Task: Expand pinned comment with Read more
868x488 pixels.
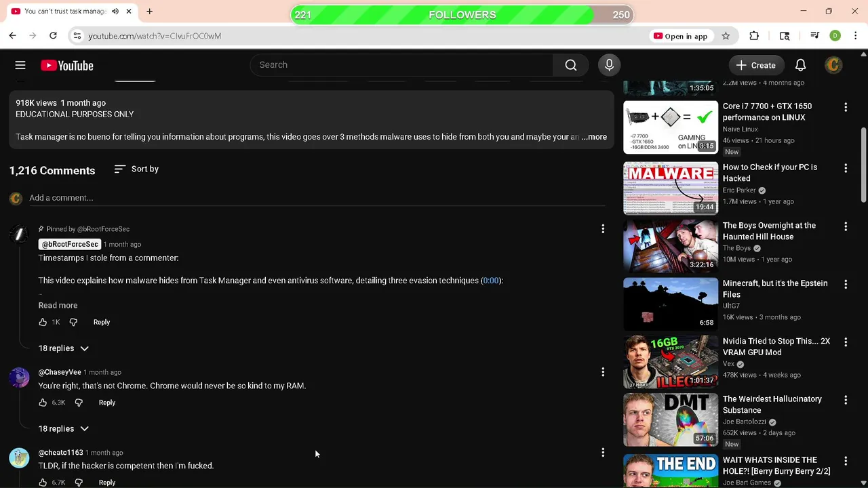Action: tap(58, 306)
